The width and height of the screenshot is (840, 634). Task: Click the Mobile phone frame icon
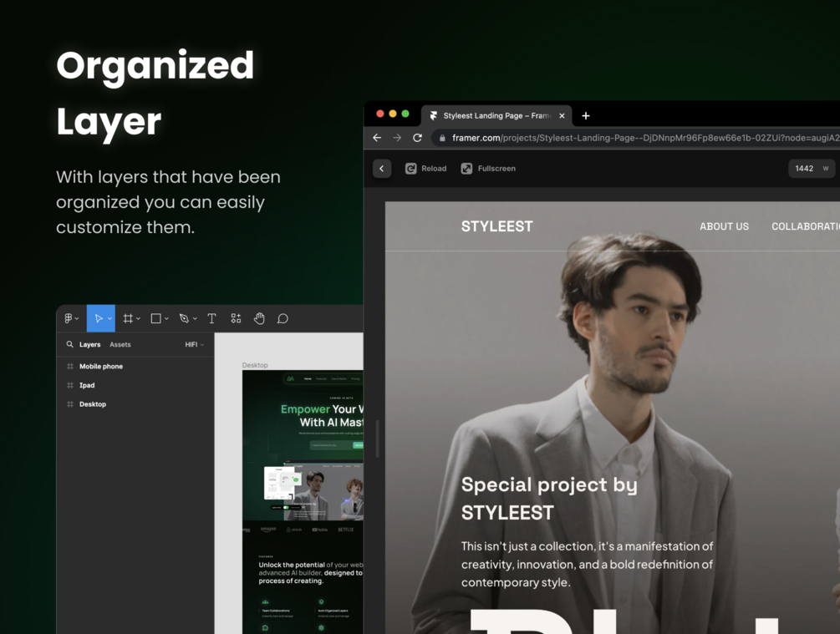click(x=70, y=366)
